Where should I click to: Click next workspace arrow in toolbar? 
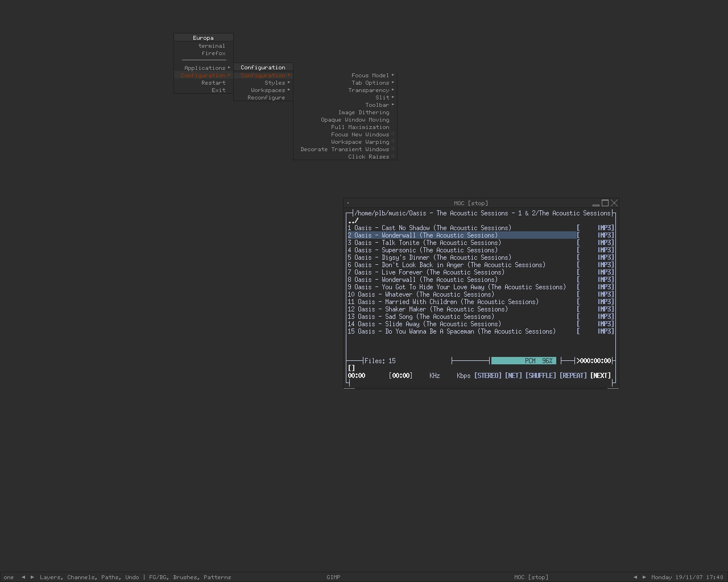[x=32, y=577]
